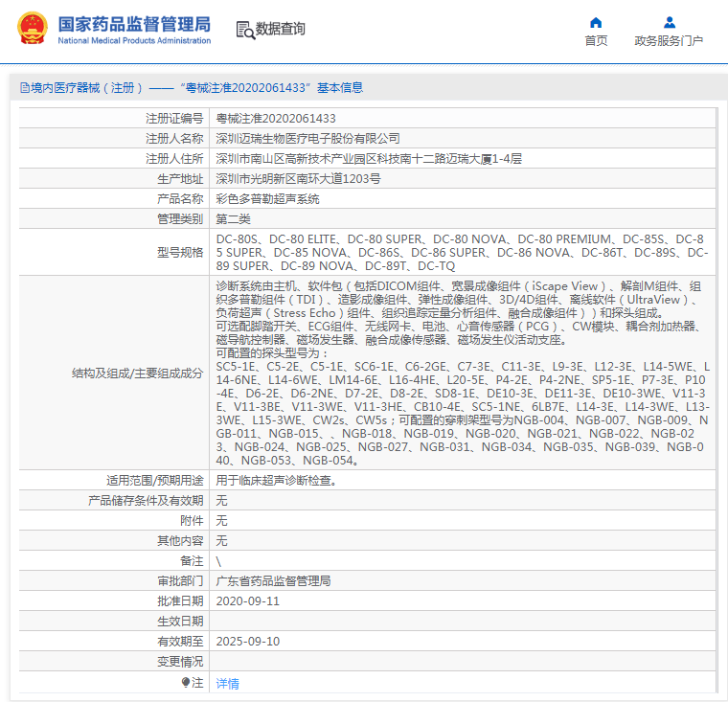This screenshot has height=702, width=728.
Task: Click the production address 深圳市光明新区南环大道1203号
Action: coord(298,179)
